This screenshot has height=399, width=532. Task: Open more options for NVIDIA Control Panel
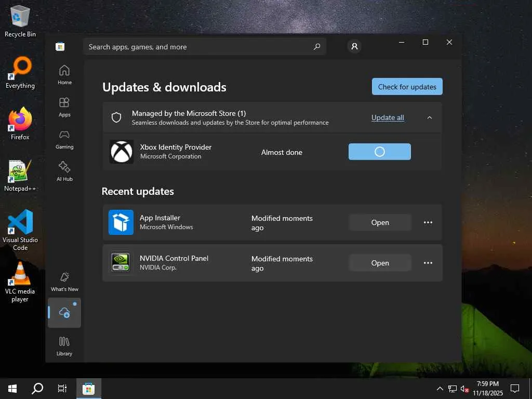428,263
